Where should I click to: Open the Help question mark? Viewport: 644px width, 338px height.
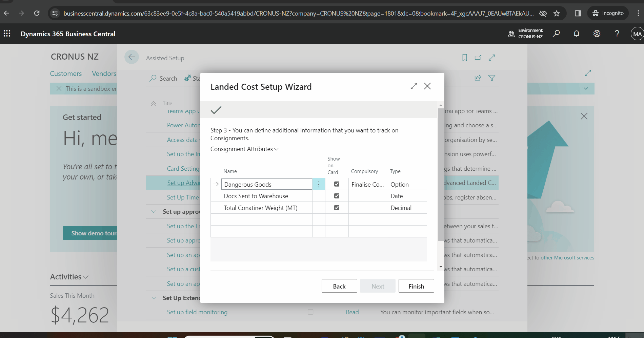point(617,34)
